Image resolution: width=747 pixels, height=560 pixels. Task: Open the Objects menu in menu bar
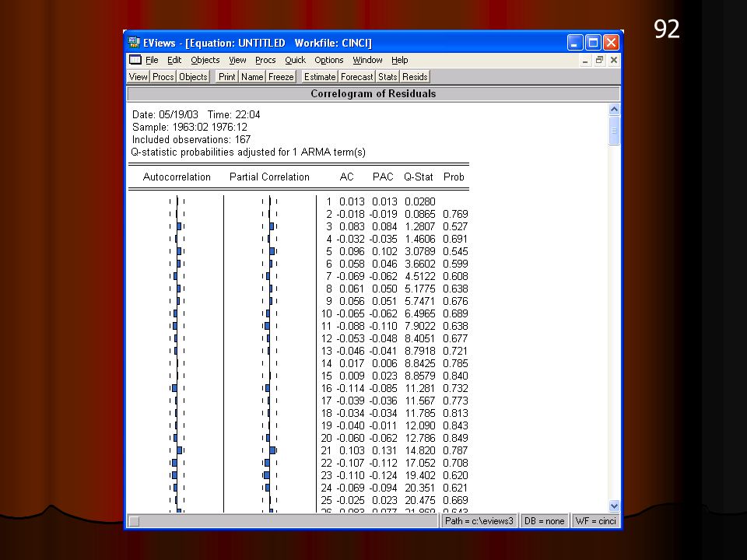coord(205,60)
